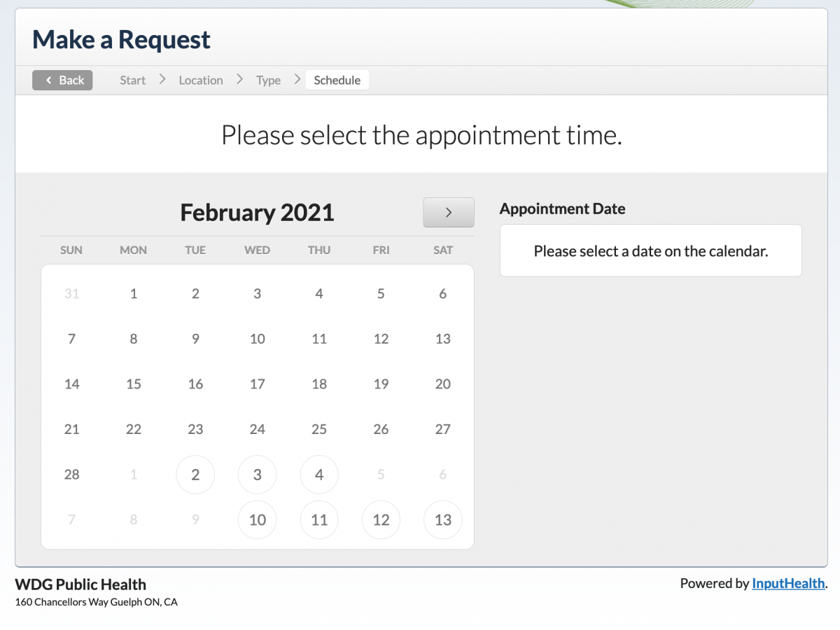
Task: Advance the calendar to March 2021
Action: [448, 212]
